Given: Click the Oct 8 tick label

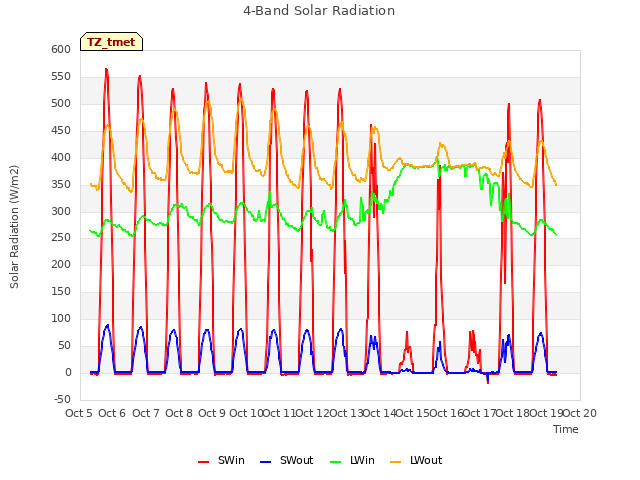Looking at the screenshot, I should point(179,413).
